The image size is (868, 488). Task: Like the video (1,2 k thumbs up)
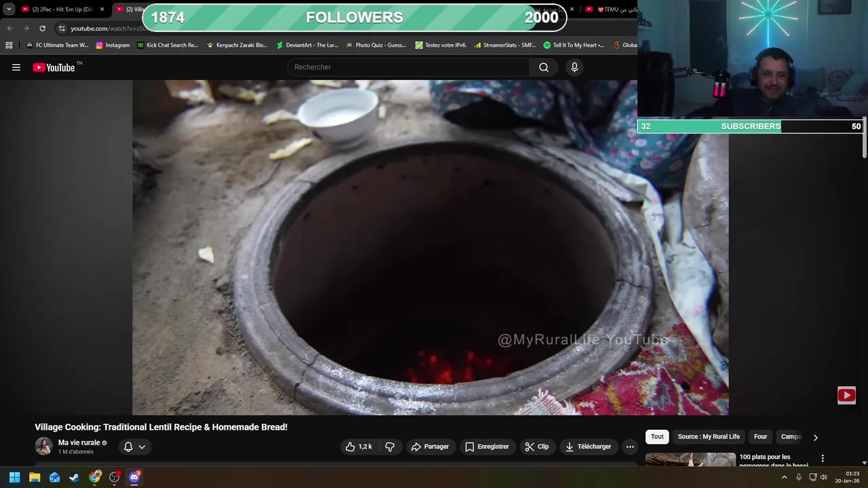tap(359, 447)
